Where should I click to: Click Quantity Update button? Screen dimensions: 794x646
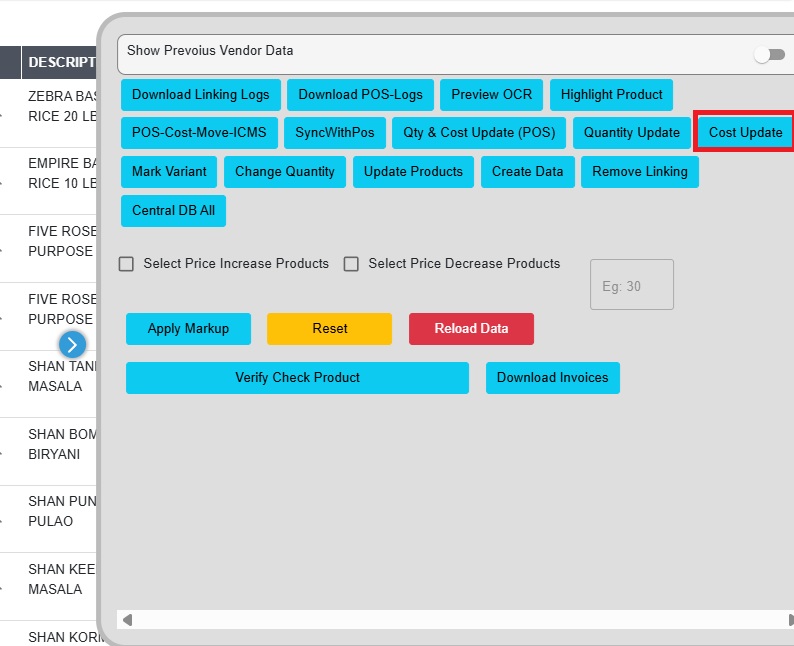tap(631, 133)
